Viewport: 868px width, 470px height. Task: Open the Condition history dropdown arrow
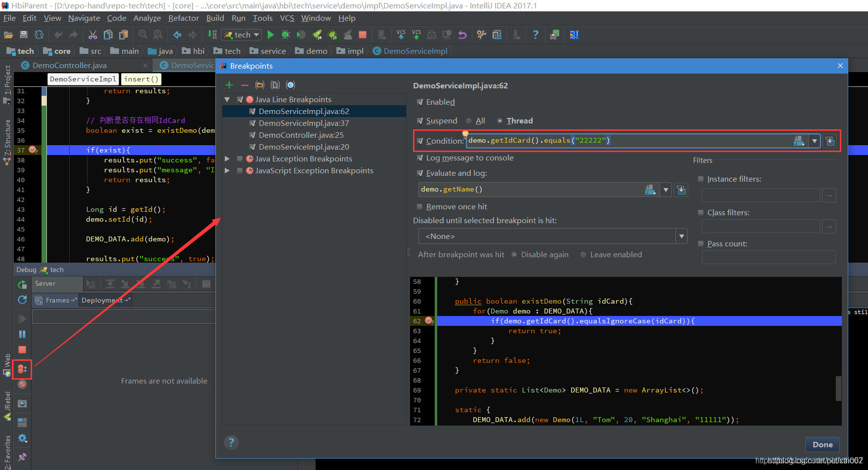pyautogui.click(x=815, y=141)
